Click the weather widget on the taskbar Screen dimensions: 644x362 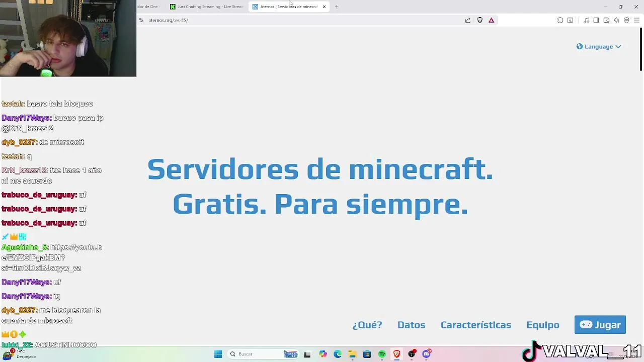pyautogui.click(x=20, y=354)
